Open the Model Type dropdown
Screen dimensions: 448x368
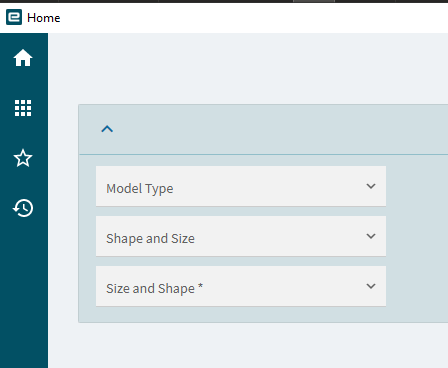(x=241, y=186)
